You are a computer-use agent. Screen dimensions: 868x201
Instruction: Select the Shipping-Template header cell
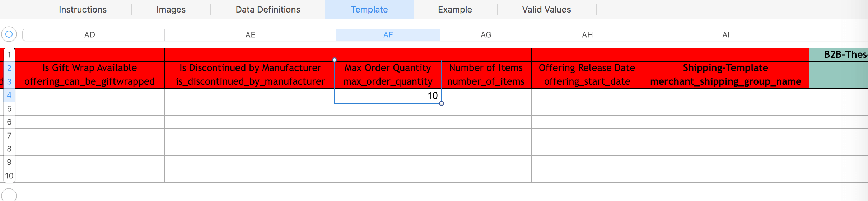726,68
